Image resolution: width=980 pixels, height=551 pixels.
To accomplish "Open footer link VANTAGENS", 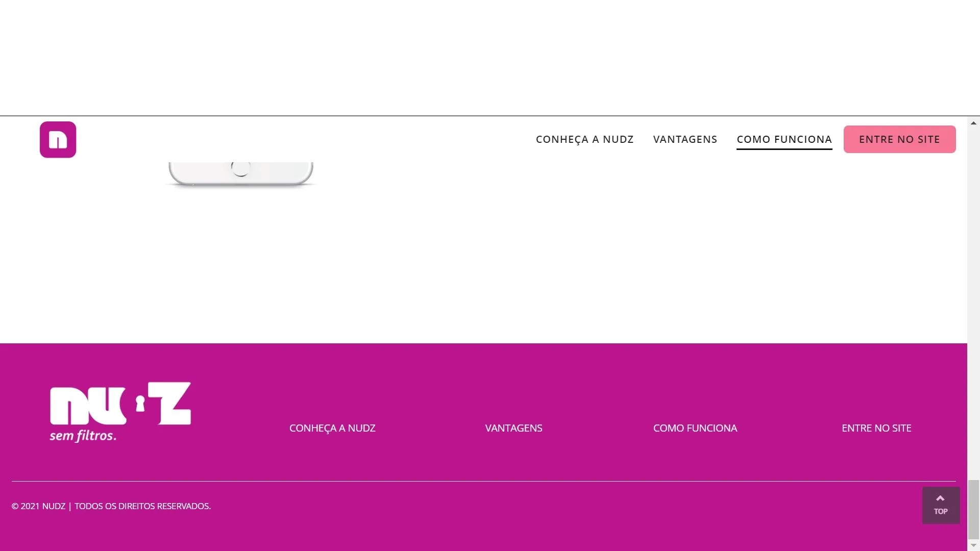I will point(513,428).
